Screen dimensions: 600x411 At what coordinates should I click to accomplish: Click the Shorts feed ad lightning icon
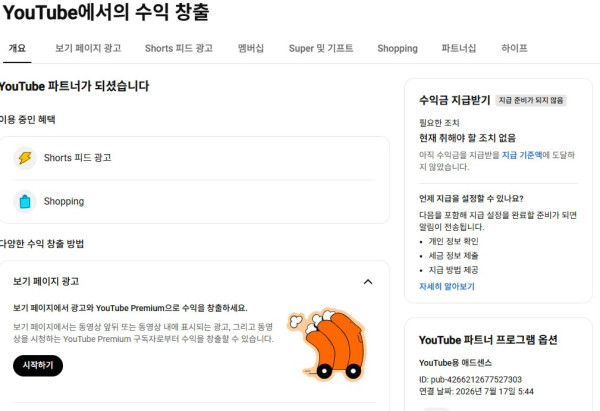pyautogui.click(x=25, y=158)
